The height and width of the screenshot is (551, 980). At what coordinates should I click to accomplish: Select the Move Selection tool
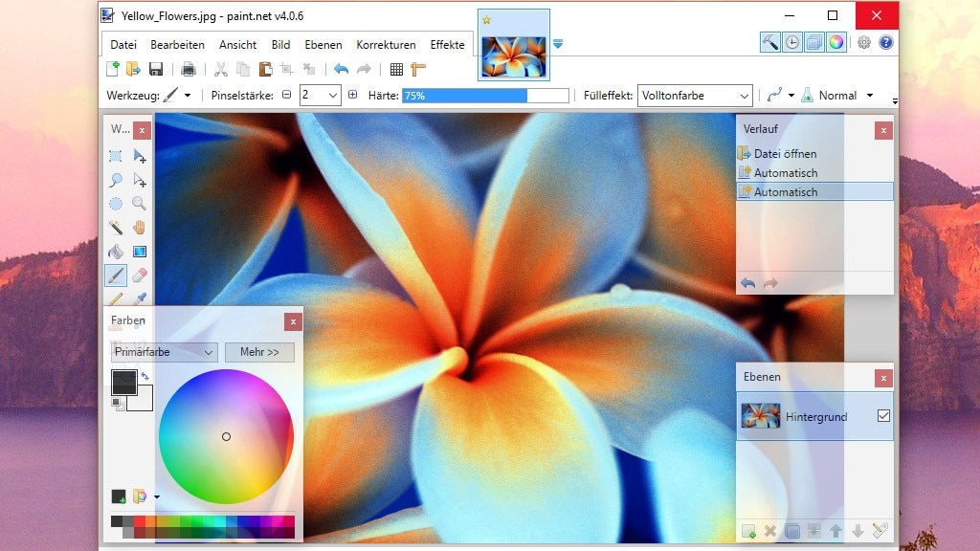point(140,181)
